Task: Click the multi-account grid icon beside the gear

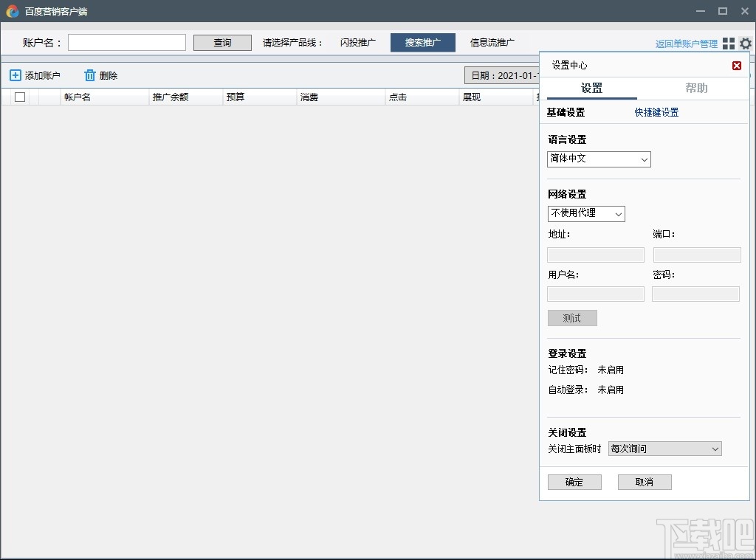Action: pyautogui.click(x=729, y=44)
